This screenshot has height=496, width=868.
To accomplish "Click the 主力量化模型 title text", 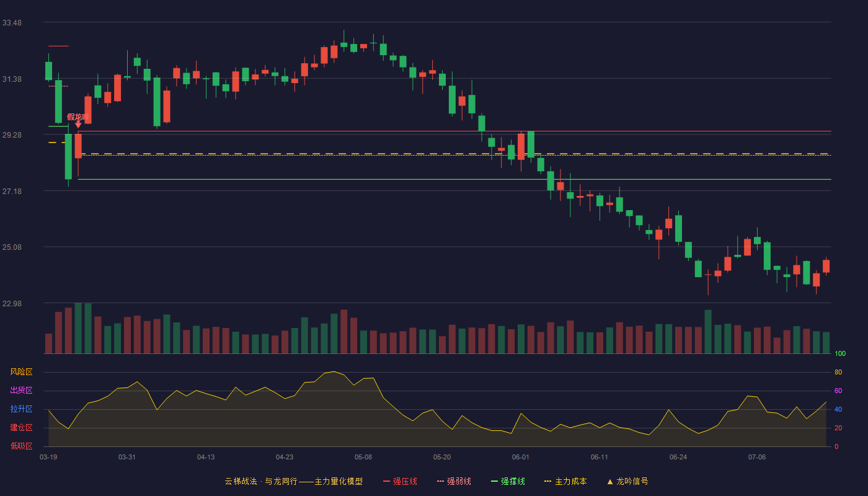I will pyautogui.click(x=339, y=482).
